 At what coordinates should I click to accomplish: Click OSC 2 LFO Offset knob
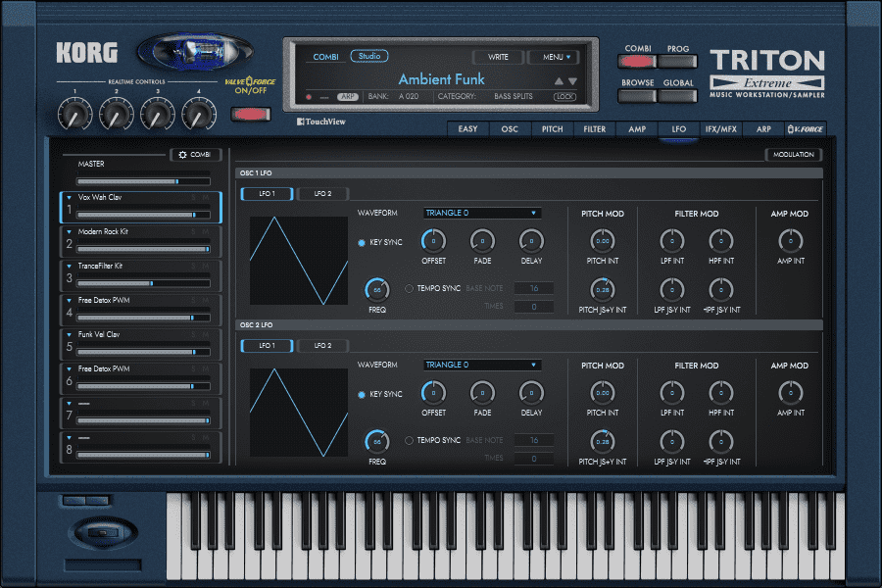click(x=433, y=393)
